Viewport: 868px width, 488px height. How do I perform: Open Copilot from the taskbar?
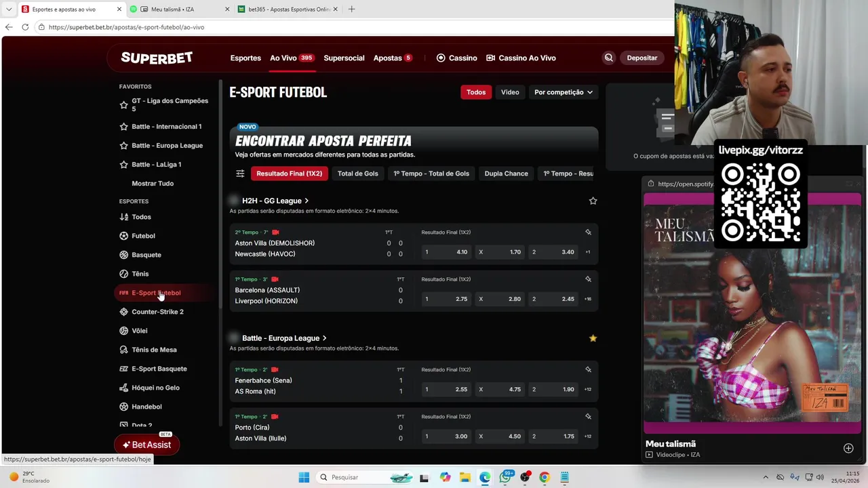pyautogui.click(x=445, y=477)
